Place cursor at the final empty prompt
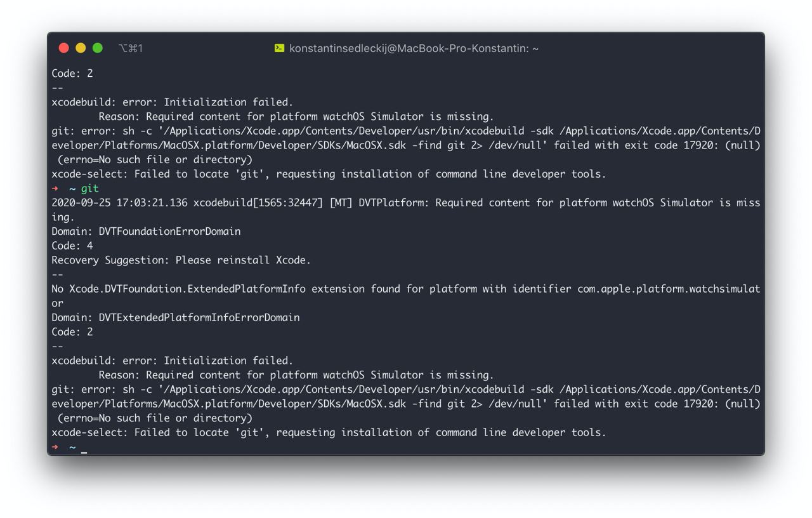Viewport: 812px width, 518px height. (x=84, y=448)
